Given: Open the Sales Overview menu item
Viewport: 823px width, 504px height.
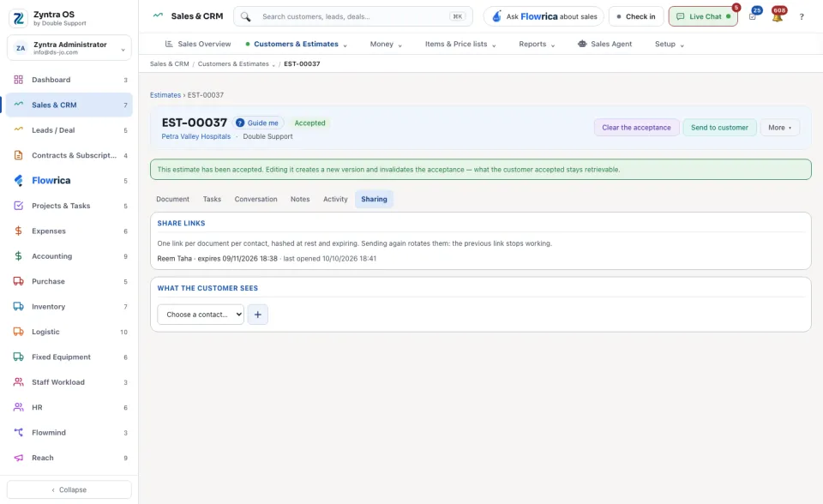Looking at the screenshot, I should pos(198,44).
